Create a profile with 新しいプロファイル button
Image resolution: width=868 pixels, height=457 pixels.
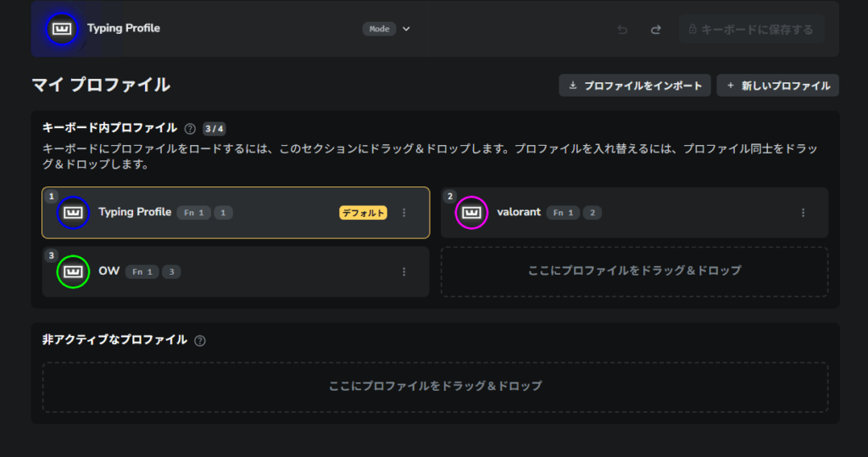coord(777,86)
